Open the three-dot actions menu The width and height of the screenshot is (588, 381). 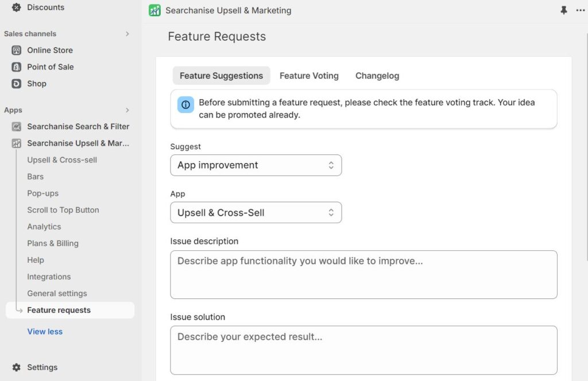point(580,10)
